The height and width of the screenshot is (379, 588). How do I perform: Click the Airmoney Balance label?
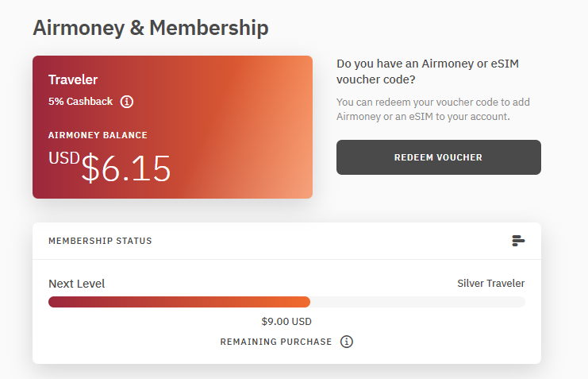click(x=98, y=135)
